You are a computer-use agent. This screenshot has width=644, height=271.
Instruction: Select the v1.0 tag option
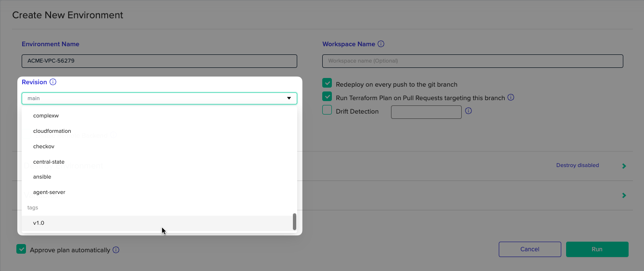click(x=39, y=223)
